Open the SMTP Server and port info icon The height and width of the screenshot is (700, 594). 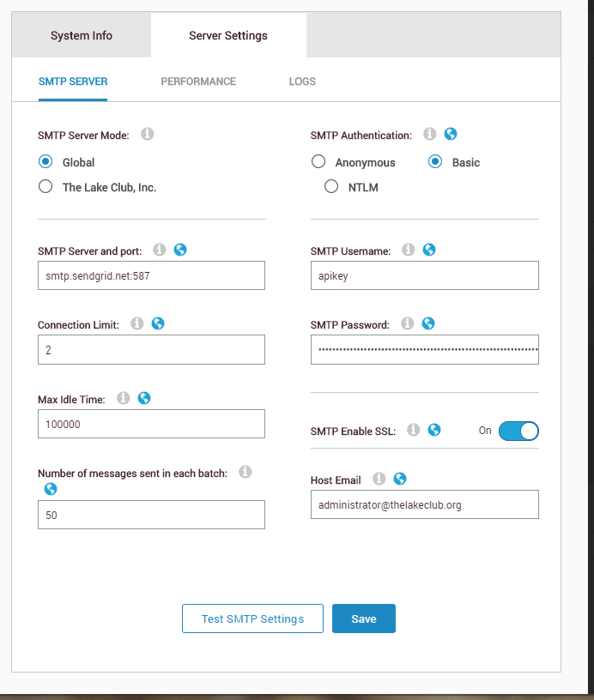point(160,250)
